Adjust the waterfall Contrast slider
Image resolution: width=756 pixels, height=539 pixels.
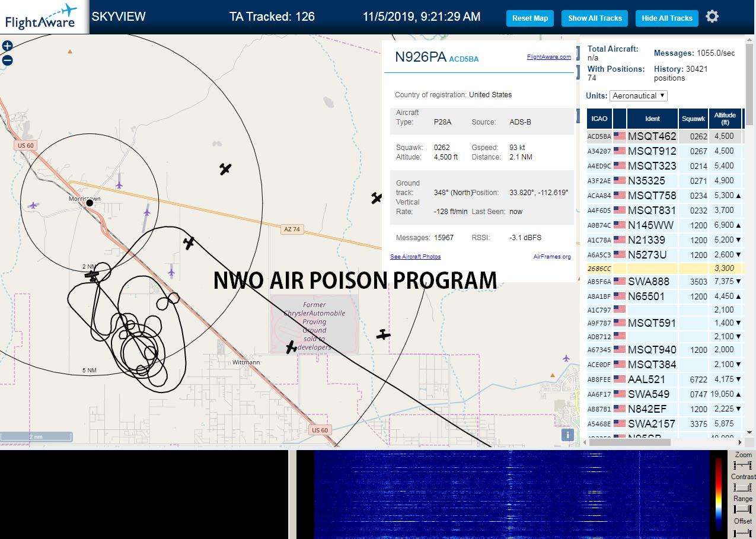pyautogui.click(x=743, y=487)
